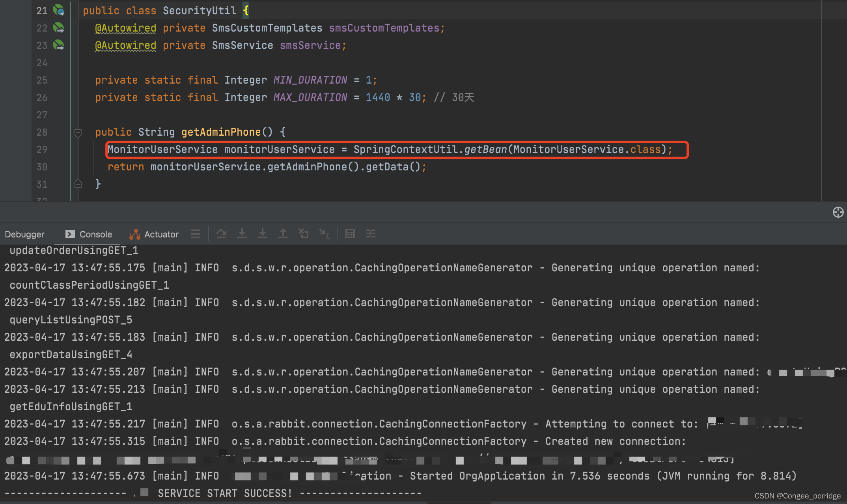Click SpringContextUtil in the line 29 statement
This screenshot has width=847, height=504.
coord(406,149)
